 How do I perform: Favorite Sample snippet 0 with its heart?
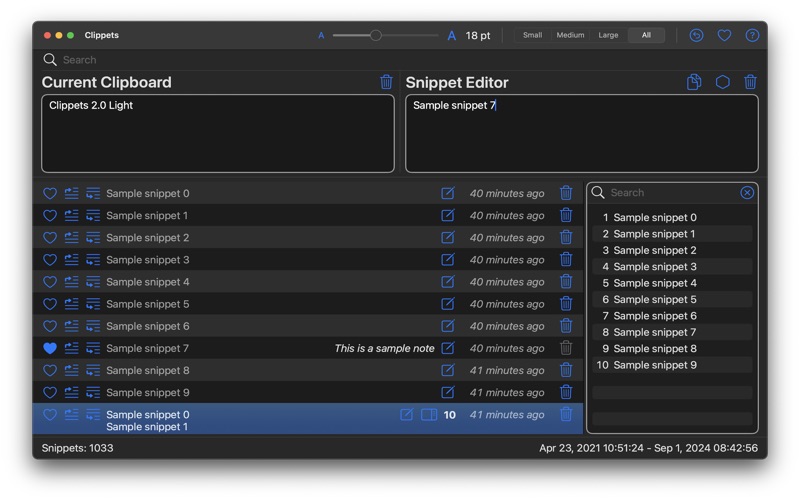[x=49, y=193]
